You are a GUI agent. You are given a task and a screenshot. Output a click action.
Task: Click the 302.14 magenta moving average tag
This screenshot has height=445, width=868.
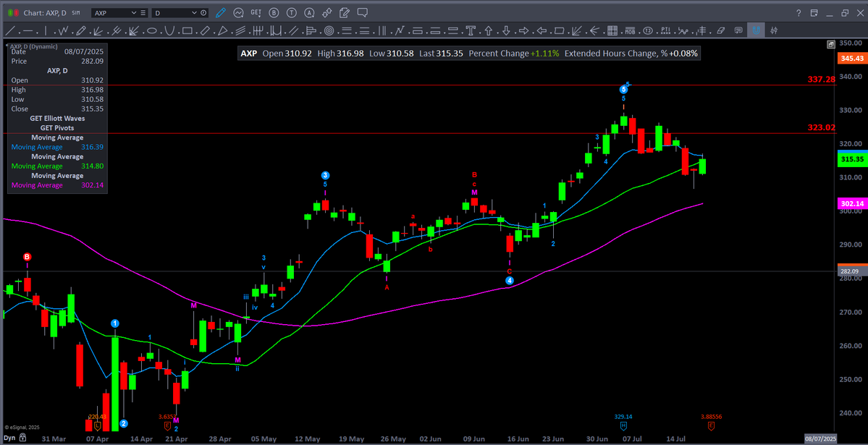853,203
